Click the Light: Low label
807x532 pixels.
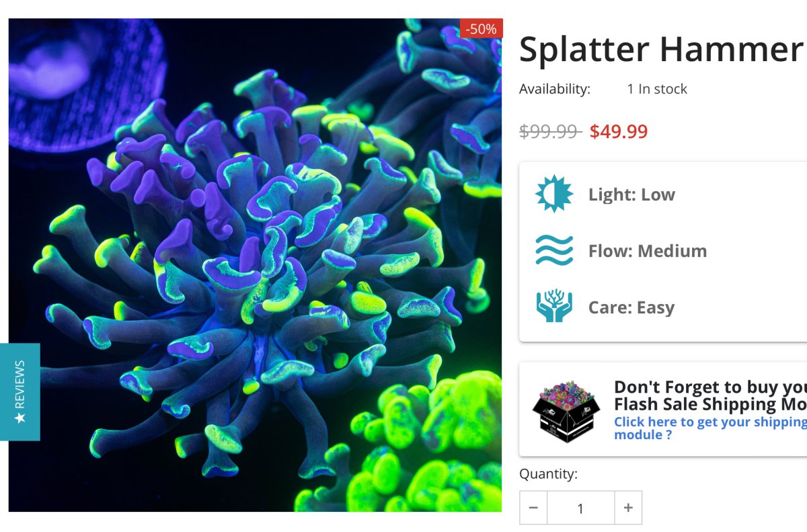pos(631,194)
